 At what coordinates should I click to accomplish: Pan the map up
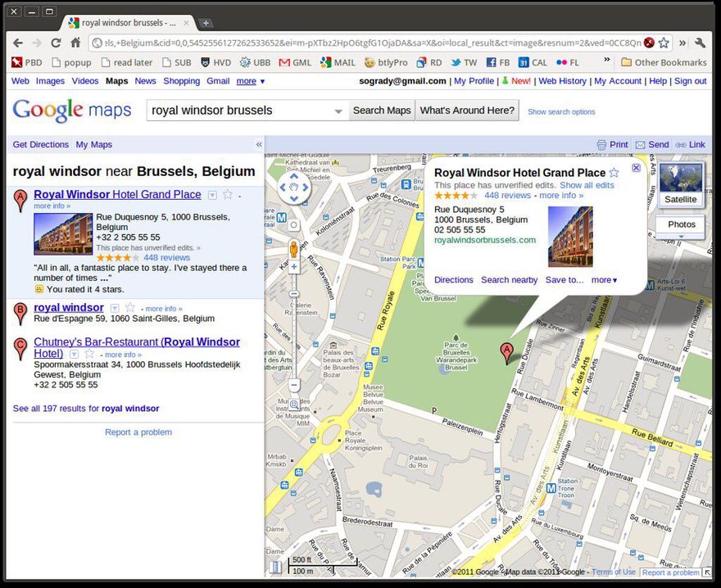click(294, 176)
